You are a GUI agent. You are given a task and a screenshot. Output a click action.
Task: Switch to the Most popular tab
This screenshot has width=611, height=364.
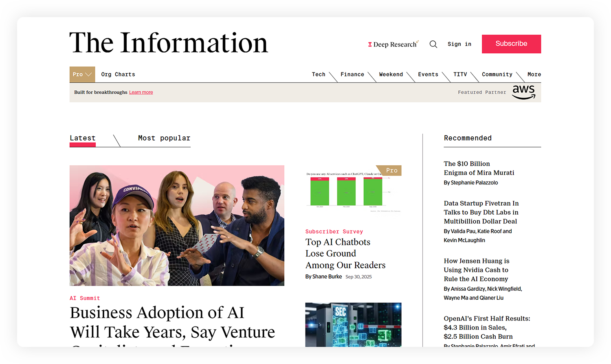pyautogui.click(x=164, y=138)
